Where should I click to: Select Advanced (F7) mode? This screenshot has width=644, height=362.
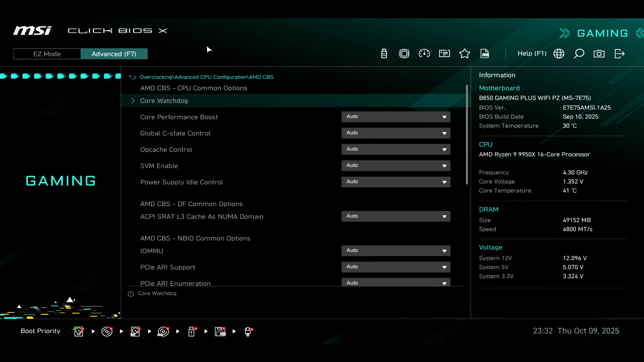114,54
